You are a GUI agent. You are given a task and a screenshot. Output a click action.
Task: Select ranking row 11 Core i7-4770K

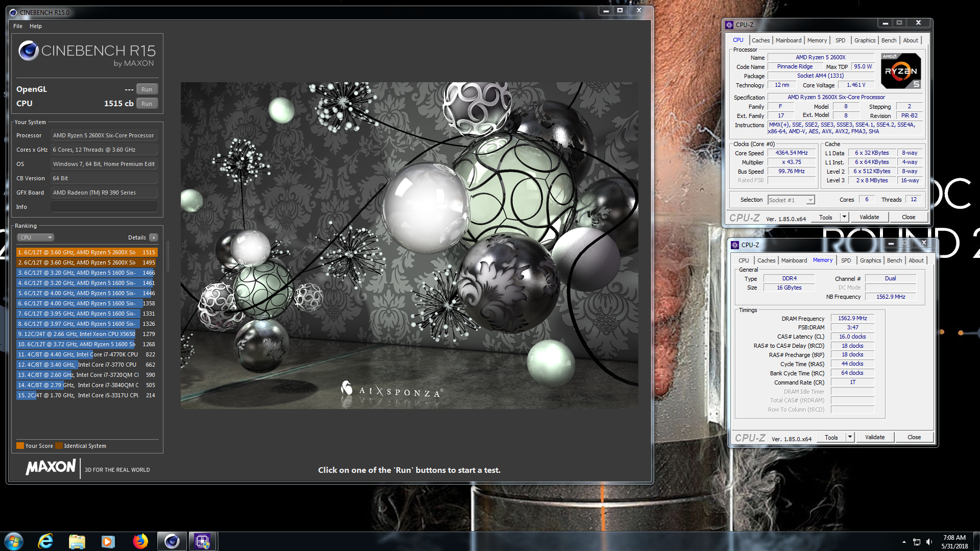(x=87, y=354)
